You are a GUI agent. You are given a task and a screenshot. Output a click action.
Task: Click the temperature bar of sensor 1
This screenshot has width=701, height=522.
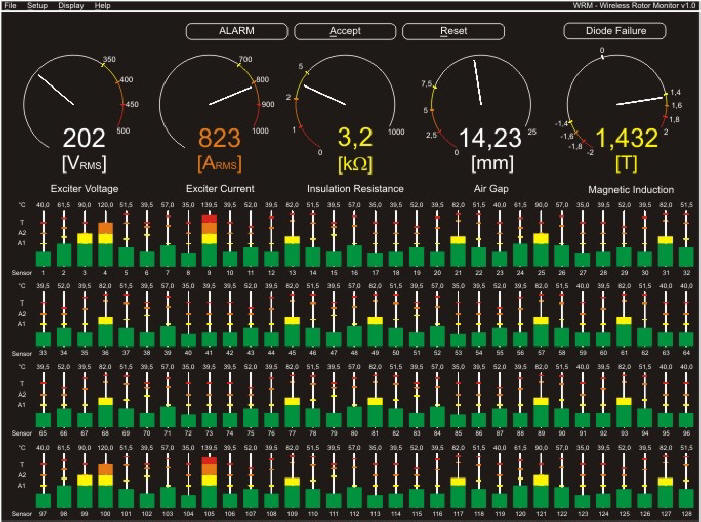click(43, 258)
